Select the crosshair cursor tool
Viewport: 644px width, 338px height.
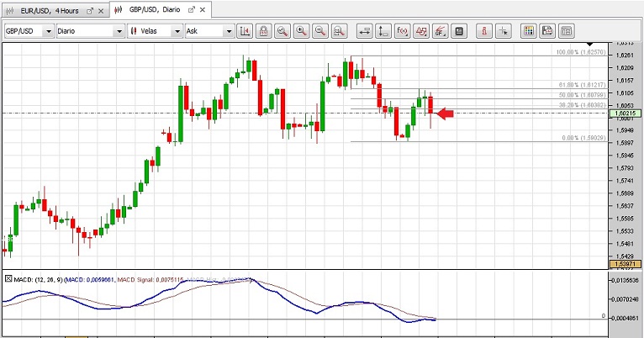(x=504, y=31)
